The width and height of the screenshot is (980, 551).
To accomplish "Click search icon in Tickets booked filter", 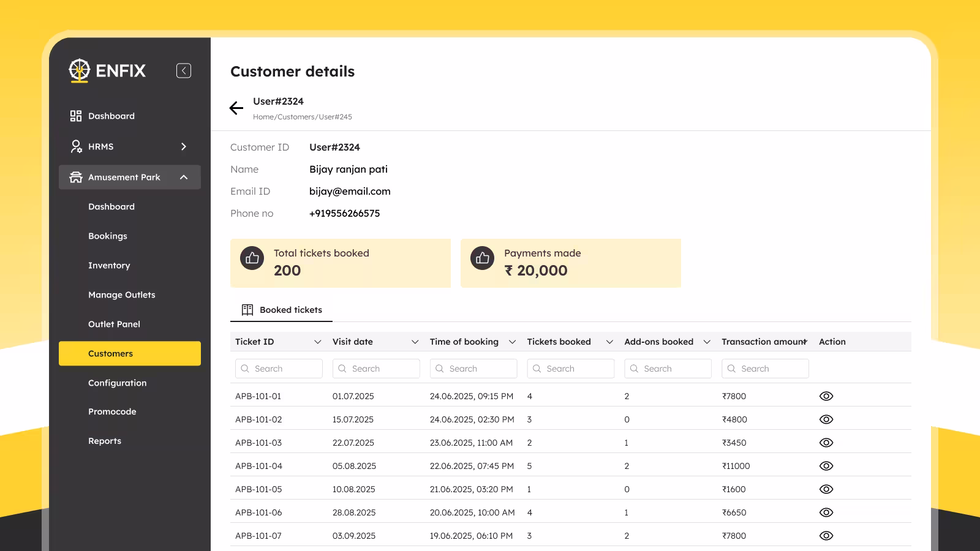I will tap(537, 369).
